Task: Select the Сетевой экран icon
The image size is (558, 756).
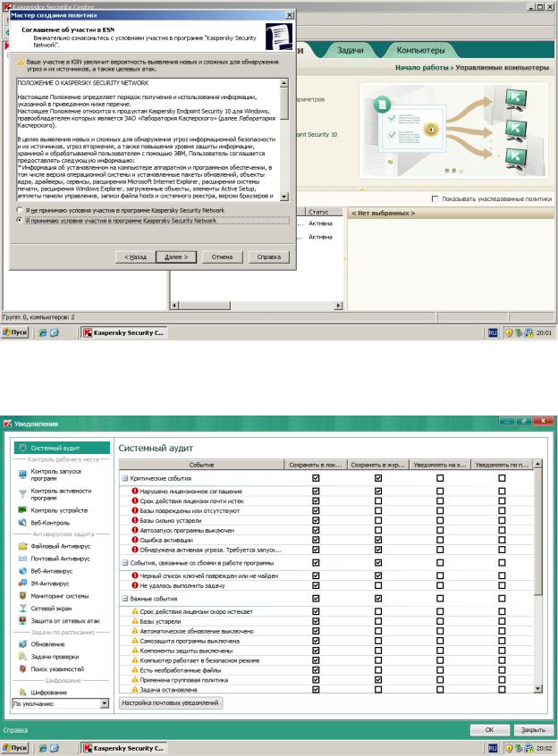Action: [22, 609]
